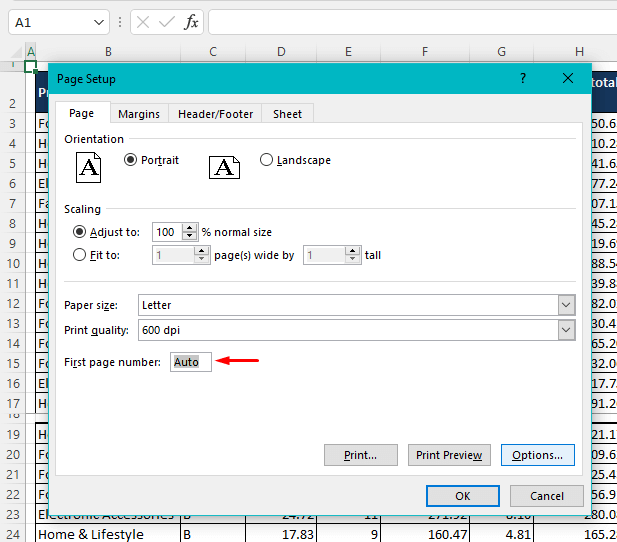The height and width of the screenshot is (542, 617).
Task: Select the Portrait radio button
Action: pos(131,160)
